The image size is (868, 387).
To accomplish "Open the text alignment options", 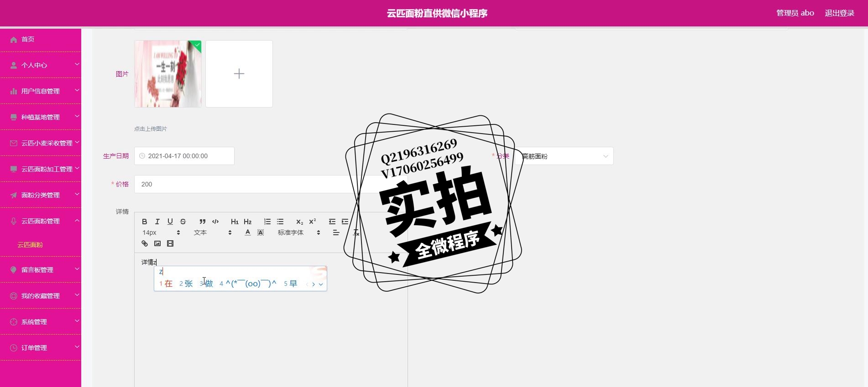I will click(x=336, y=232).
